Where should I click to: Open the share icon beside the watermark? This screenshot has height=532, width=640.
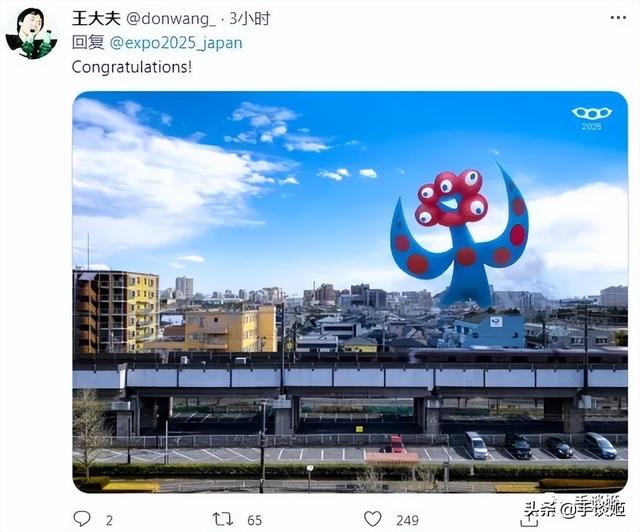(x=528, y=518)
